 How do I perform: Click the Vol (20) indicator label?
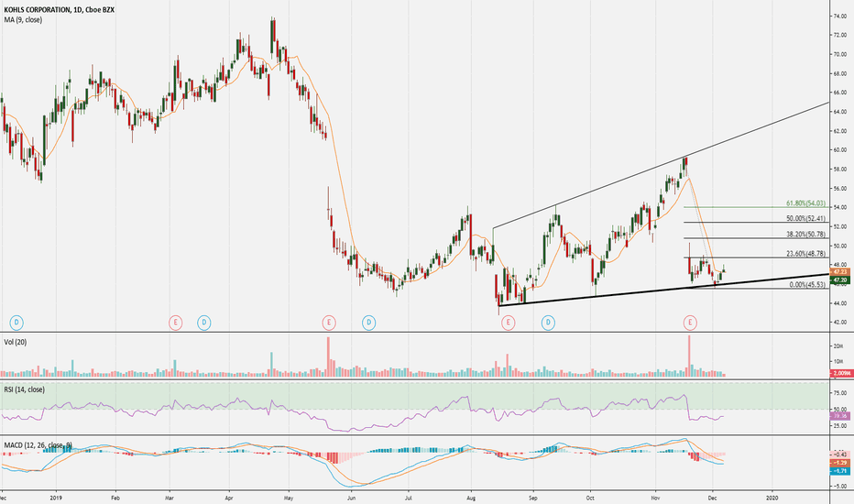16,342
